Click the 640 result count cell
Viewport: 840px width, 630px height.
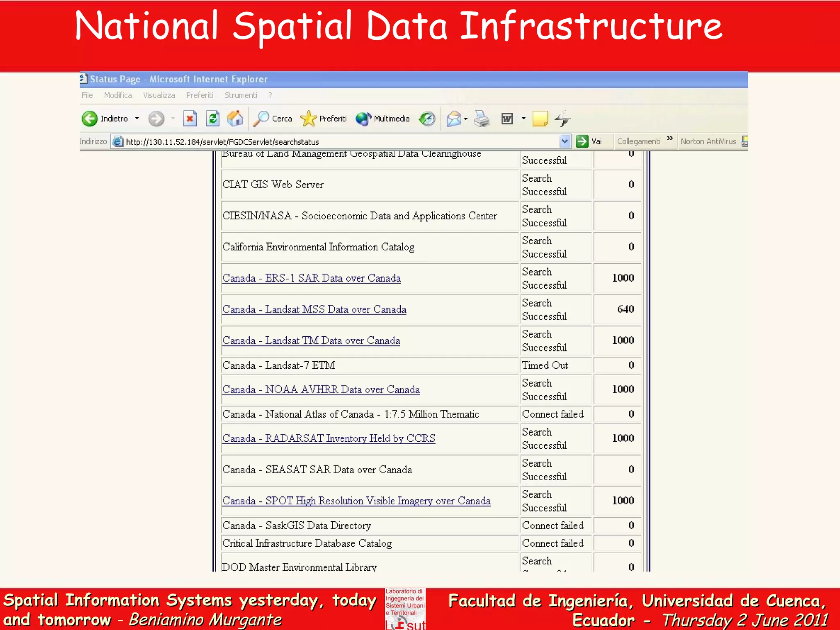pos(617,309)
